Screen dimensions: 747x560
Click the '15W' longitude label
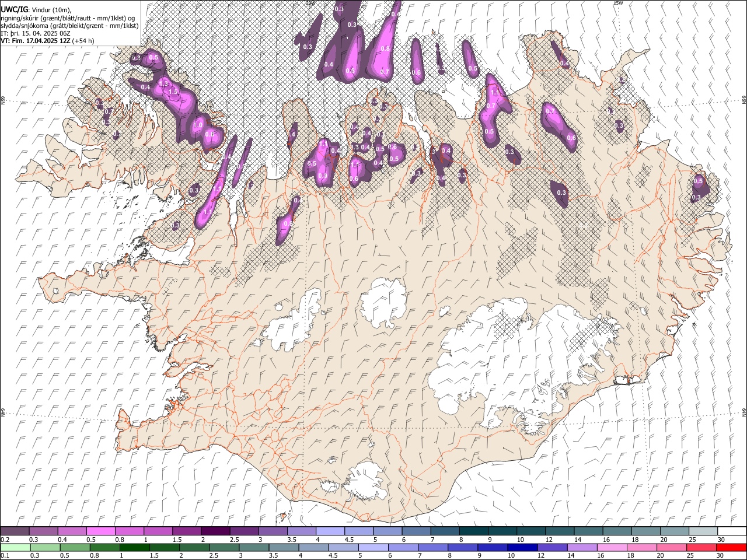pos(619,3)
